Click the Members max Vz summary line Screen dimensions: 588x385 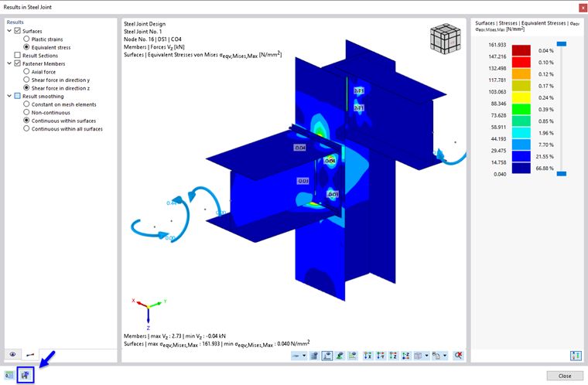[175, 336]
